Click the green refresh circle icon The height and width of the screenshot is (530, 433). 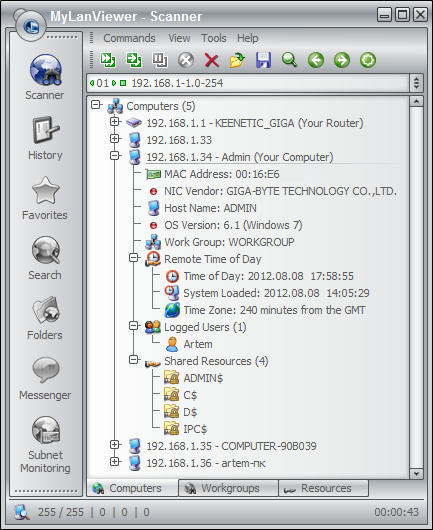[x=368, y=60]
